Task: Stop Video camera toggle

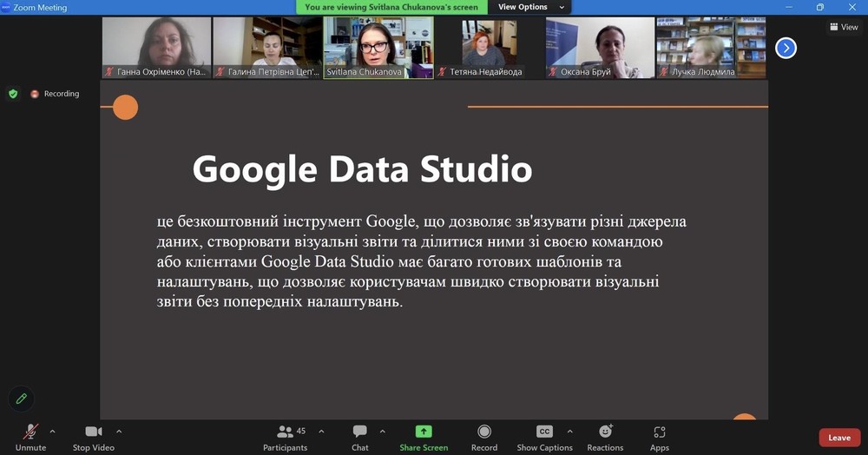Action: (x=93, y=437)
